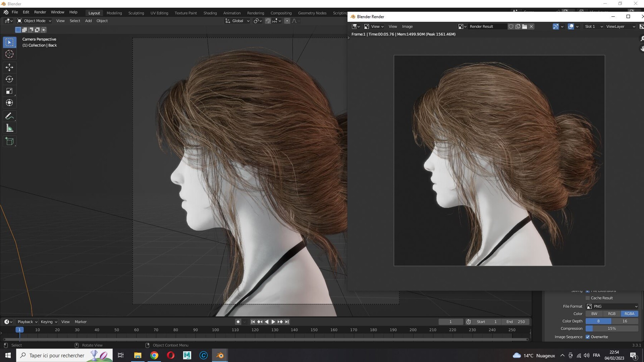Open the pivot point dropdown
The image size is (644, 362).
[x=258, y=21]
